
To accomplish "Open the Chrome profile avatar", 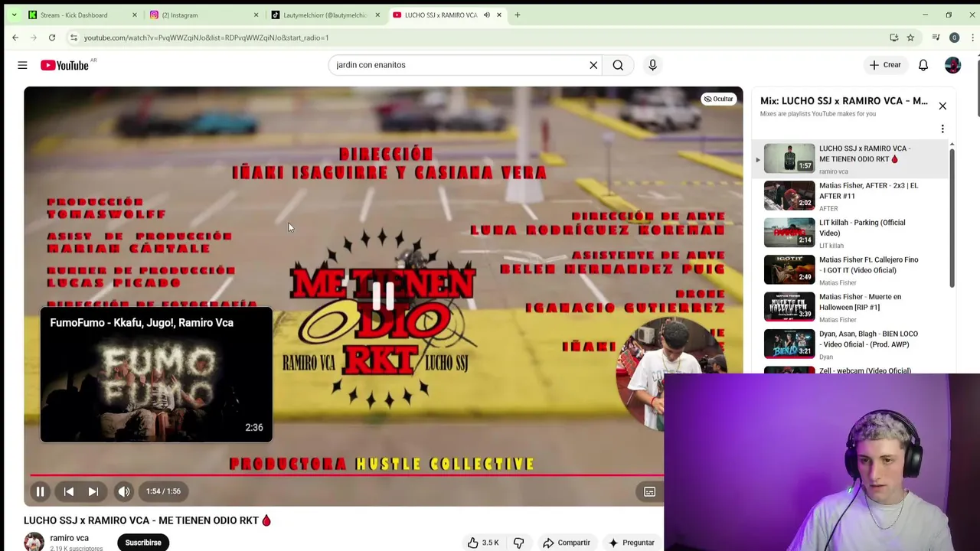I will coord(954,37).
